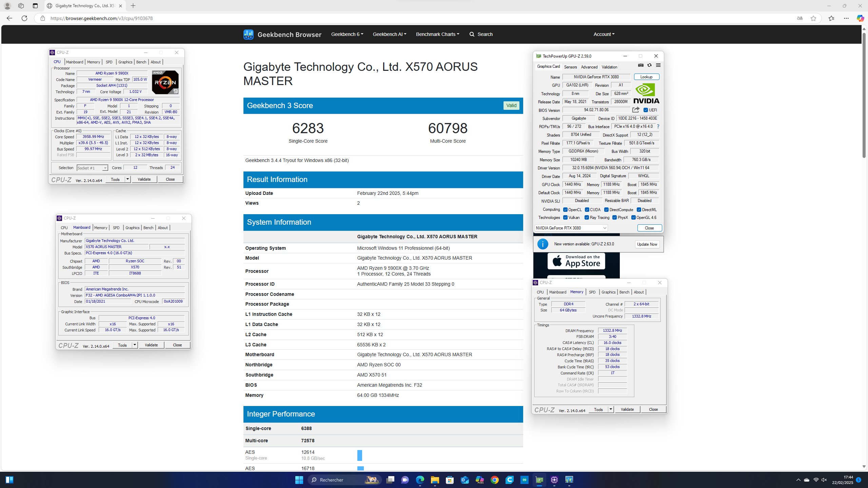
Task: Expand Tools dropdown arrow in CPU-Z CPU window
Action: tap(127, 179)
